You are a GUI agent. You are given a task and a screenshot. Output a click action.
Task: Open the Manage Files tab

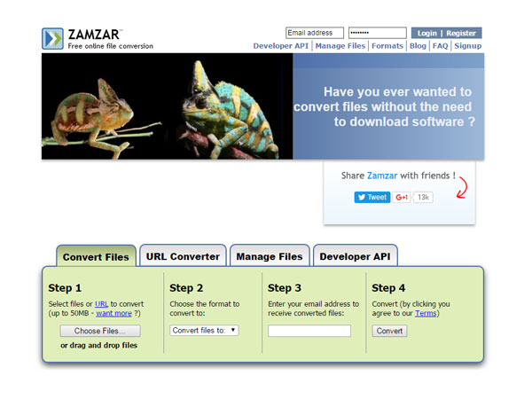[270, 256]
